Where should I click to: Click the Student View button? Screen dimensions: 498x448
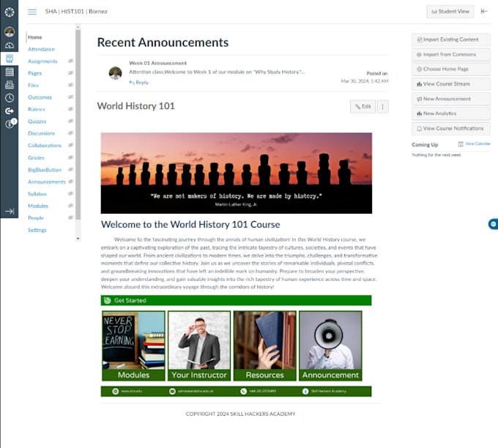pyautogui.click(x=450, y=12)
